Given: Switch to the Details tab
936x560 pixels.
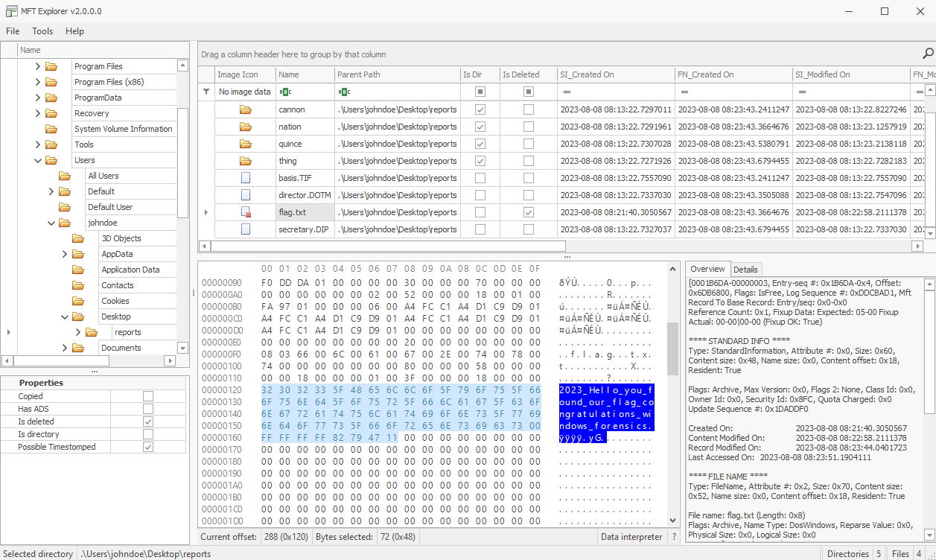Looking at the screenshot, I should (x=745, y=269).
